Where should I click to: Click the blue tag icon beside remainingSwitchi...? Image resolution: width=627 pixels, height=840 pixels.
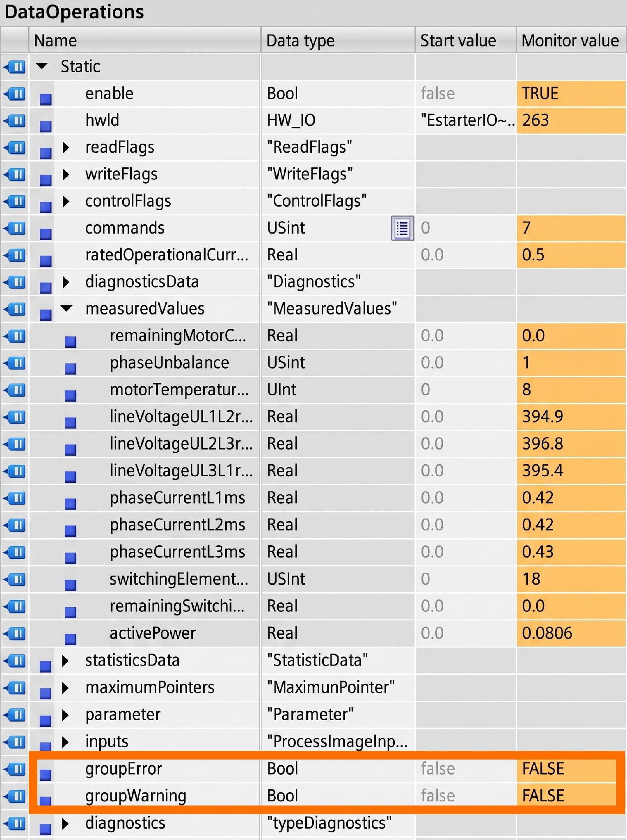click(x=71, y=612)
